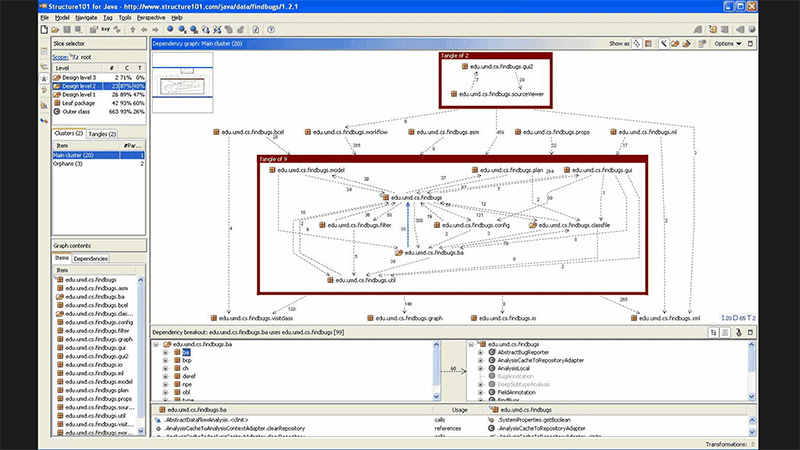Click the up arrow navigation icon
Viewport: 800px width, 450px height.
tap(133, 30)
